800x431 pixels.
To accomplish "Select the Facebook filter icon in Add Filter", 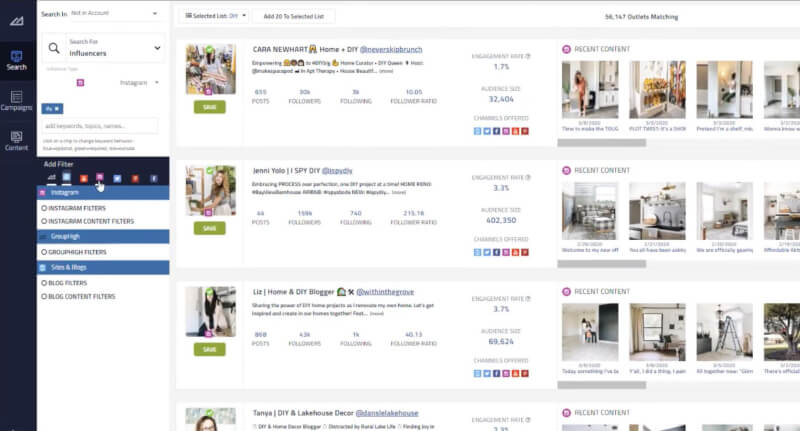I will coord(154,179).
